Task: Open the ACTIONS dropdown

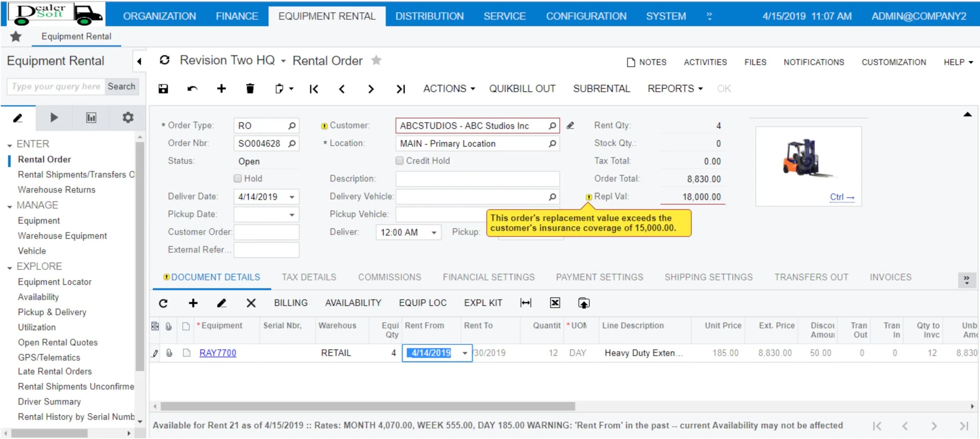Action: [448, 88]
